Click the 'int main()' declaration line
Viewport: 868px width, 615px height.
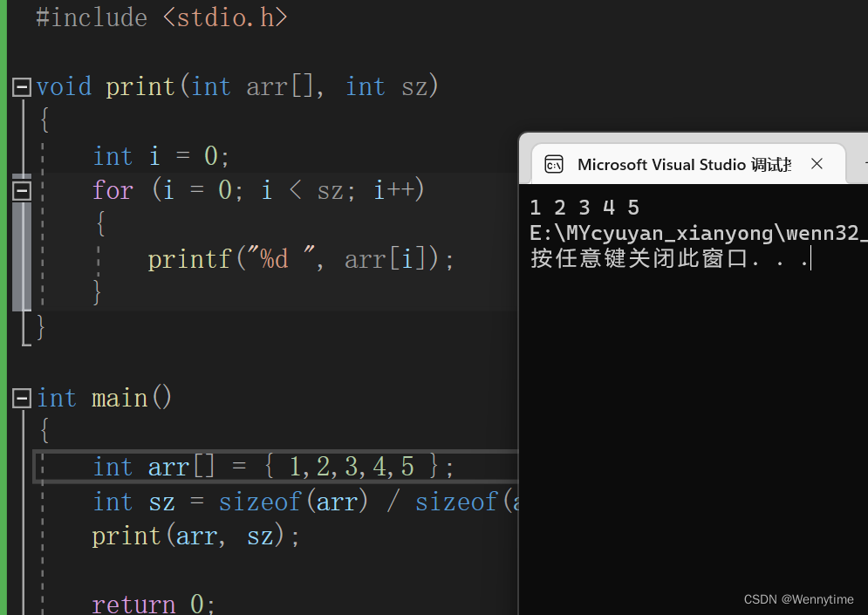tap(104, 399)
